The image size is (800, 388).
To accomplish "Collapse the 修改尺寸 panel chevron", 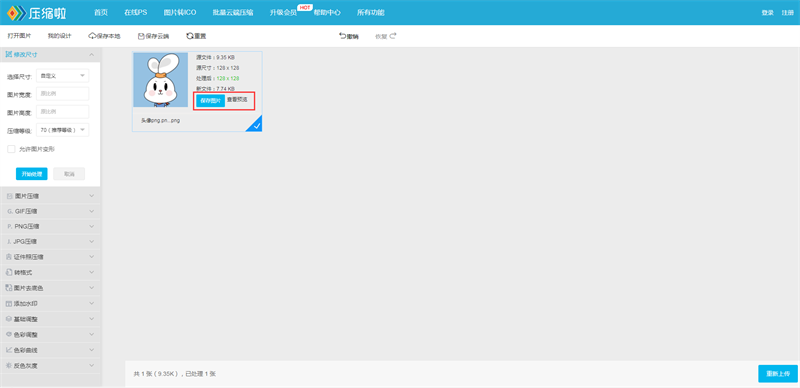I will pos(91,54).
